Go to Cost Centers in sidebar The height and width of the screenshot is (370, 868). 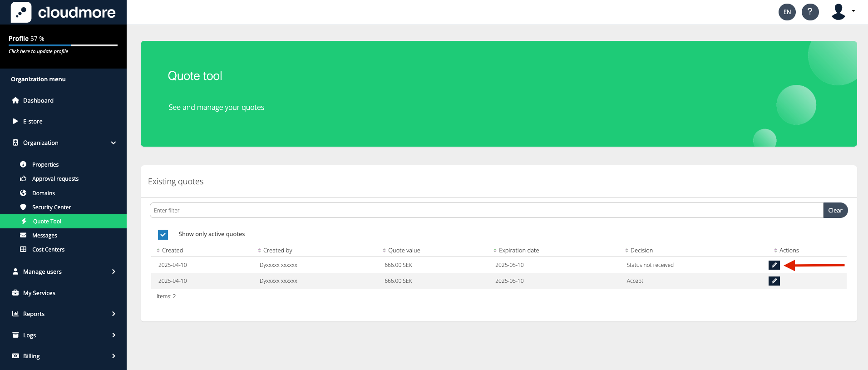click(x=48, y=250)
